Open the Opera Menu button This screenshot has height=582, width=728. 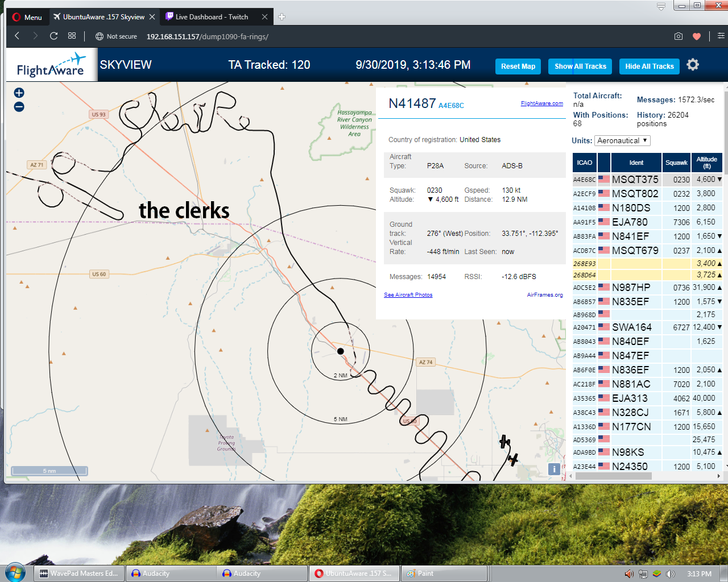click(27, 17)
